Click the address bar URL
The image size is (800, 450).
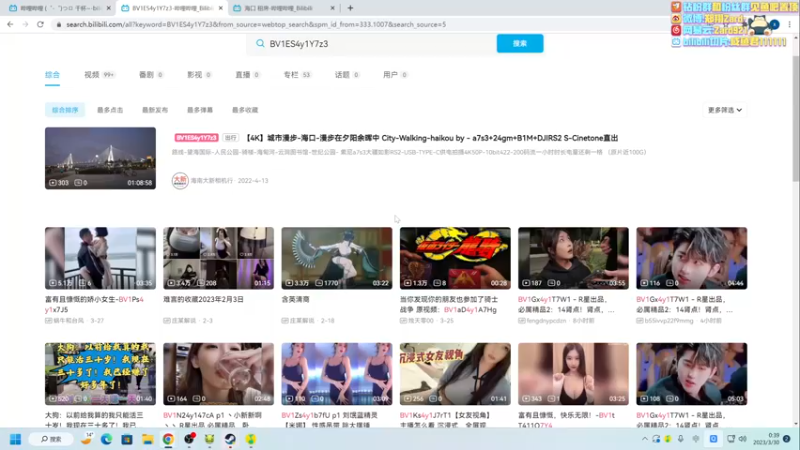256,24
